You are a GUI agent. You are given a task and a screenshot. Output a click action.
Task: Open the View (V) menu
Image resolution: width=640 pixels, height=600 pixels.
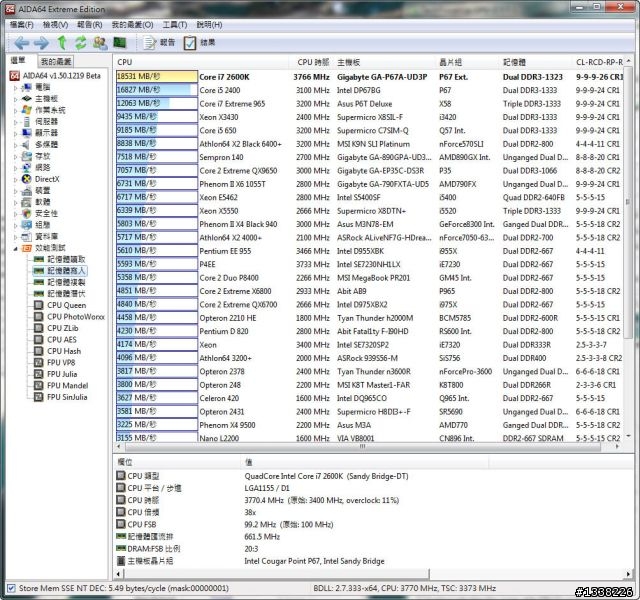pyautogui.click(x=55, y=25)
